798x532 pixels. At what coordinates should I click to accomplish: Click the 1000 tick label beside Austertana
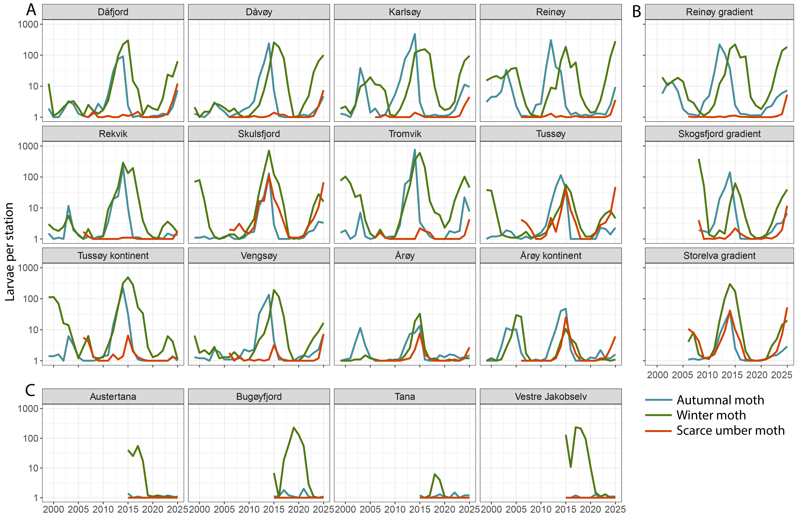[28, 409]
